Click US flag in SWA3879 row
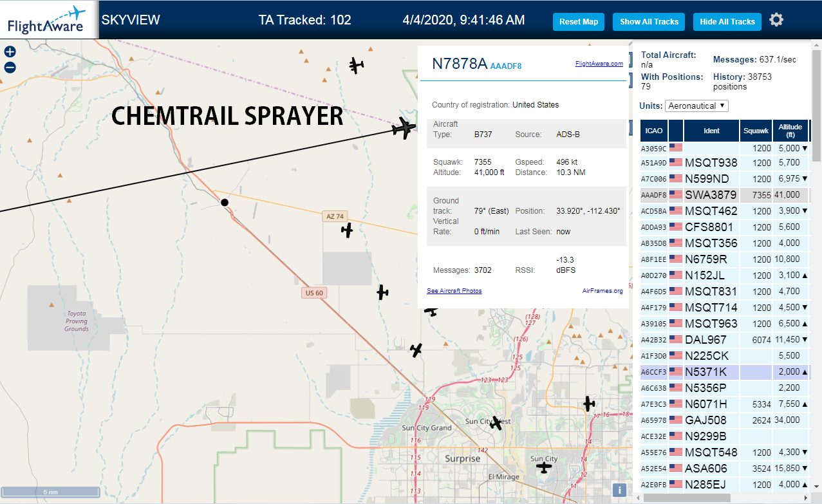This screenshot has height=504, width=822. 676,194
